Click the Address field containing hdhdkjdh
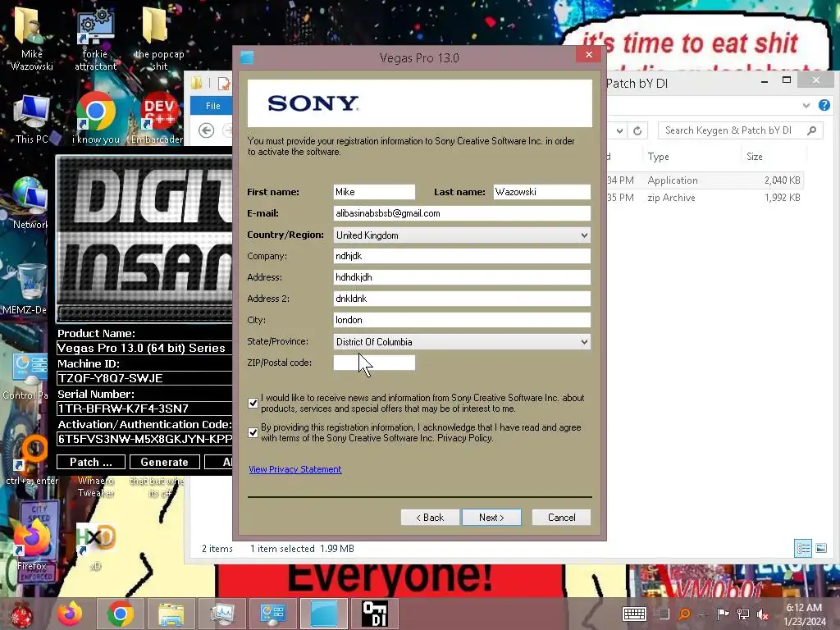Screen dimensions: 840x630 [x=462, y=277]
